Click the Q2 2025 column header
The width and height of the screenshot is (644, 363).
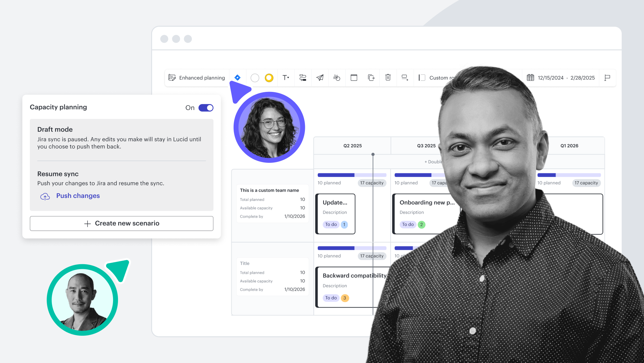353,146
